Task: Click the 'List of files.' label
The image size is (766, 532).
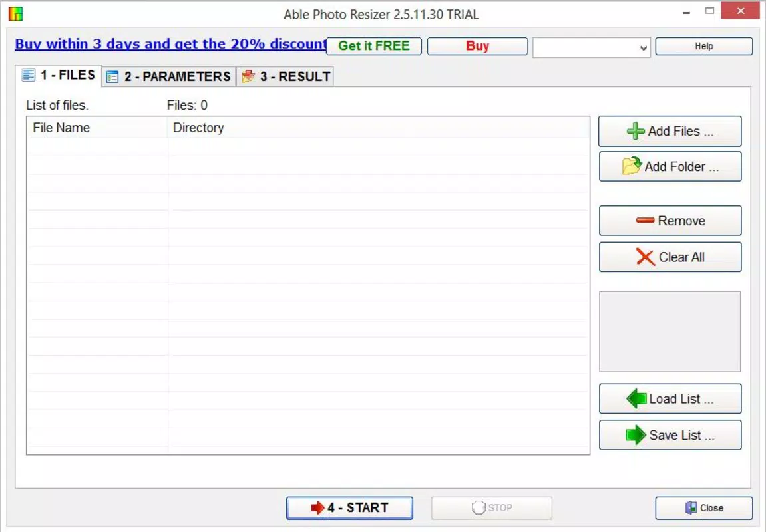Action: click(57, 106)
